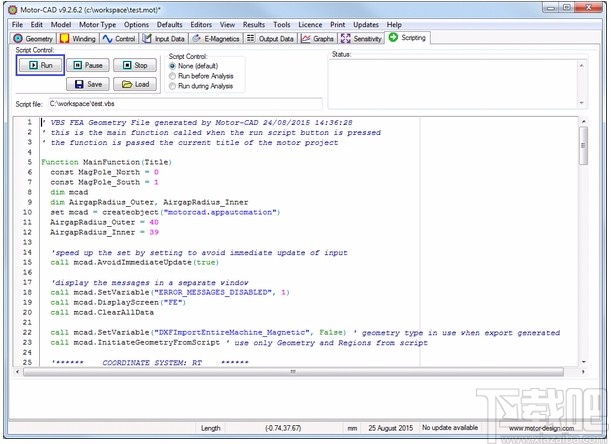
Task: Click 'call mcad.ClearAllData' line
Action: pos(102,313)
